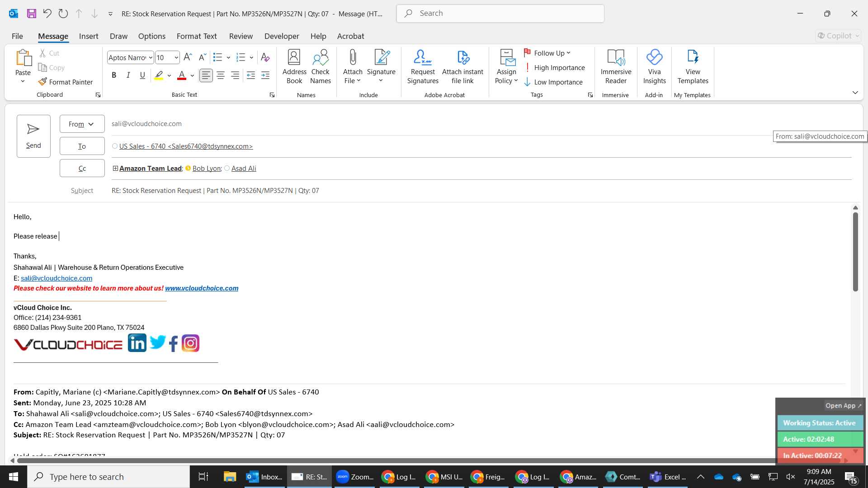The image size is (868, 488).
Task: Open www.vcloudchoice.com link
Action: click(x=202, y=288)
